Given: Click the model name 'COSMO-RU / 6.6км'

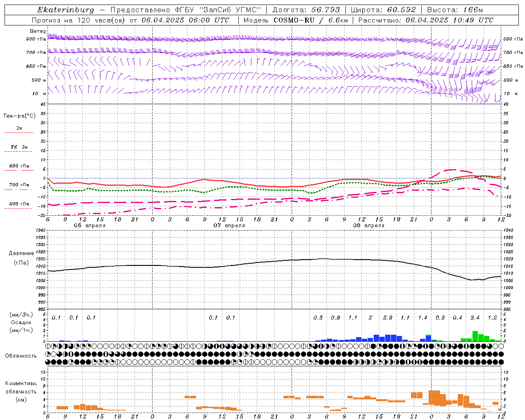Looking at the screenshot, I should [x=310, y=20].
